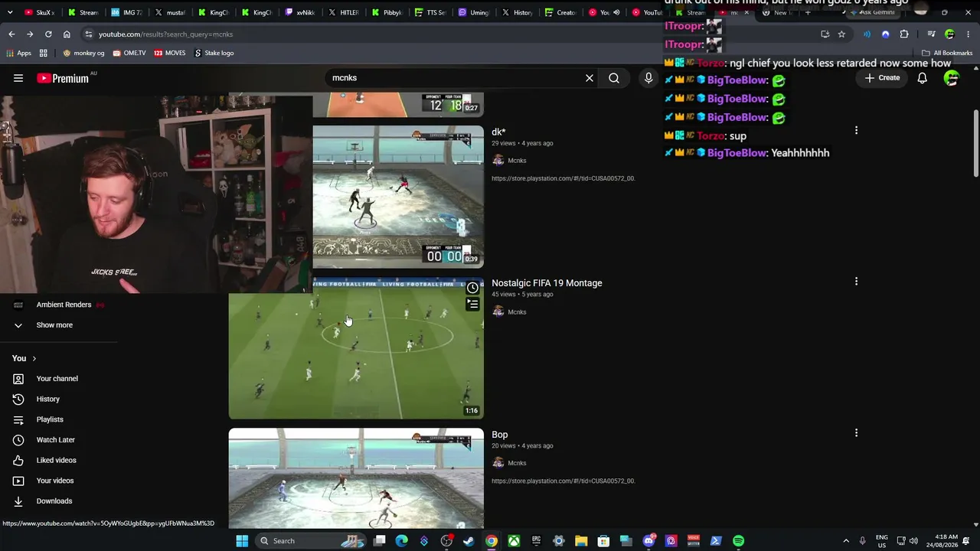Go forward in browser history
The image size is (980, 551).
(30, 34)
